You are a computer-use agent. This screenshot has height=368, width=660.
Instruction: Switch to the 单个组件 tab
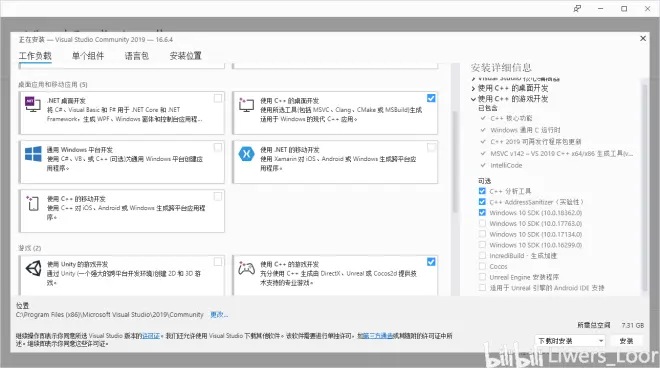point(88,56)
